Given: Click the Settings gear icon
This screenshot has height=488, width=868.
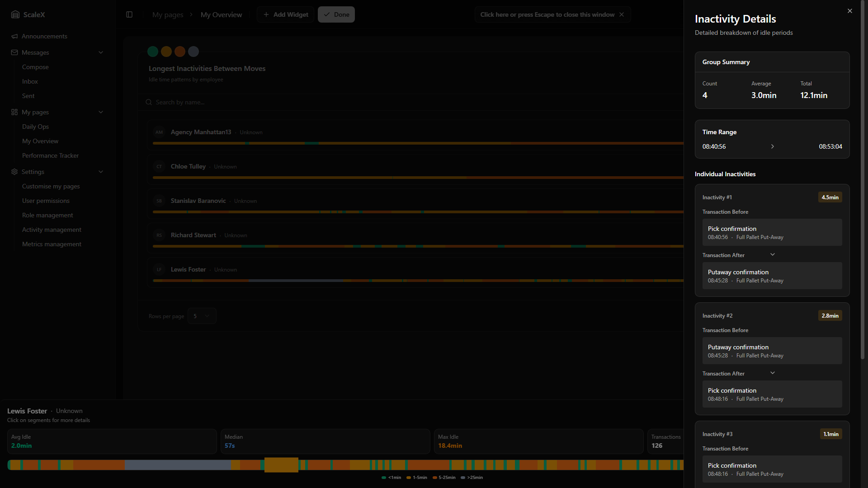Looking at the screenshot, I should pos(14,172).
